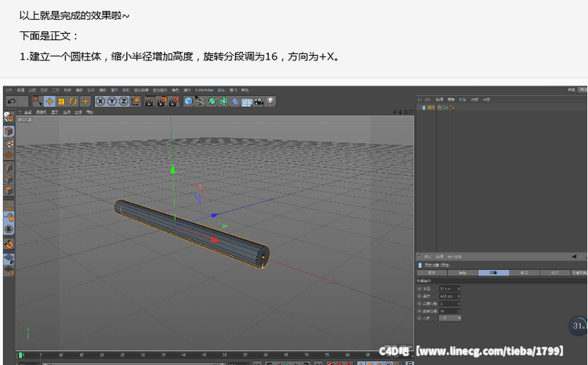Toggle the cylinder's green enable checkmark

pyautogui.click(x=446, y=108)
